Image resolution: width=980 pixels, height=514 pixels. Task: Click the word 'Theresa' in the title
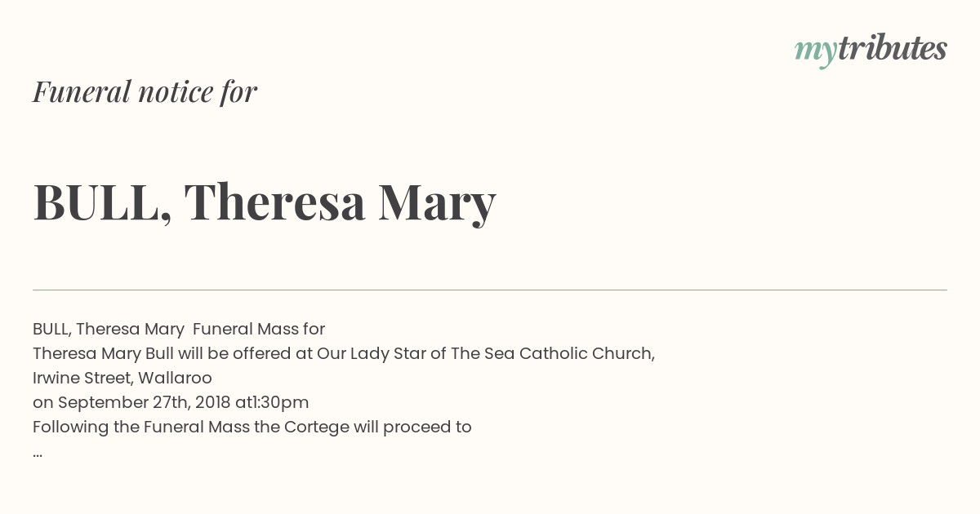pos(274,202)
